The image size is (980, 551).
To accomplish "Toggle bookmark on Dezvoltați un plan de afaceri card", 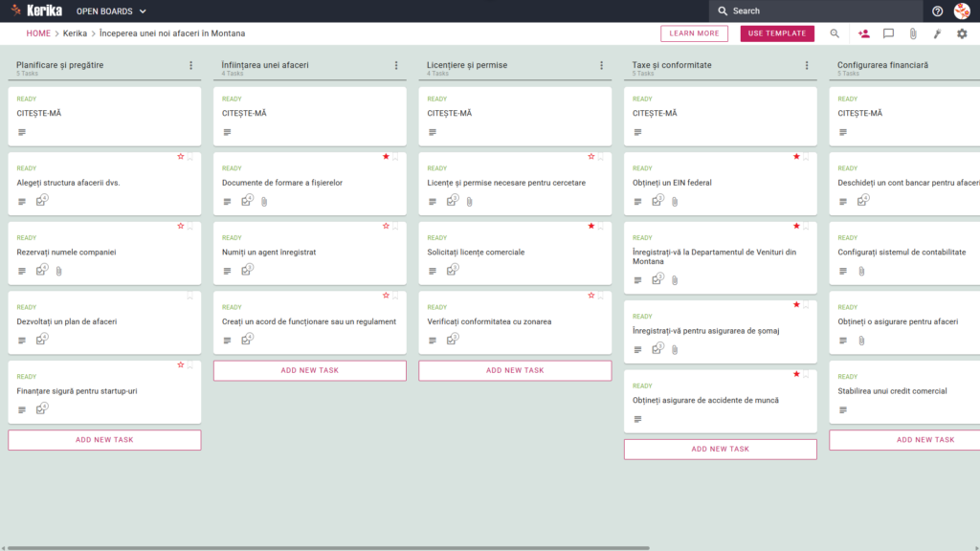I will coord(190,297).
